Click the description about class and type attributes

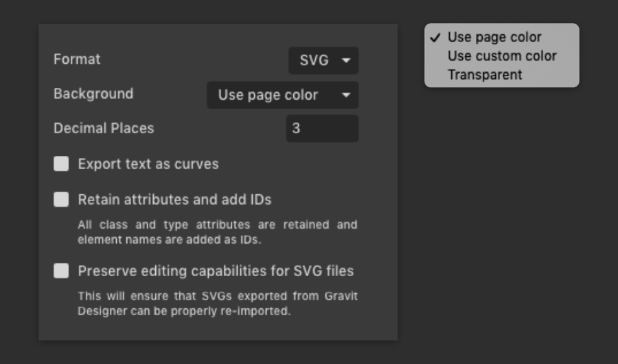tap(217, 232)
